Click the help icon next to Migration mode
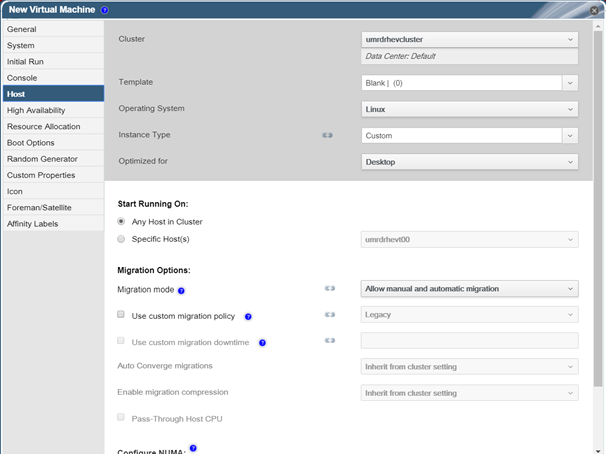The height and width of the screenshot is (454, 606). click(x=181, y=291)
